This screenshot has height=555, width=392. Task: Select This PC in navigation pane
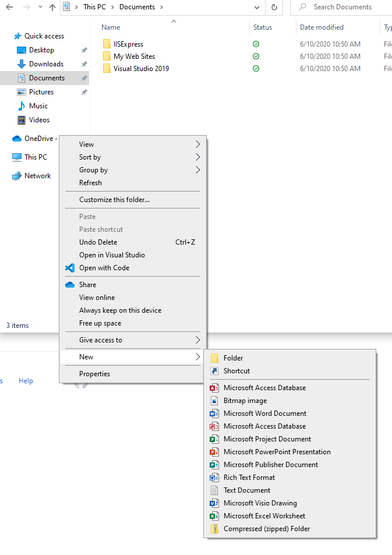(x=36, y=157)
